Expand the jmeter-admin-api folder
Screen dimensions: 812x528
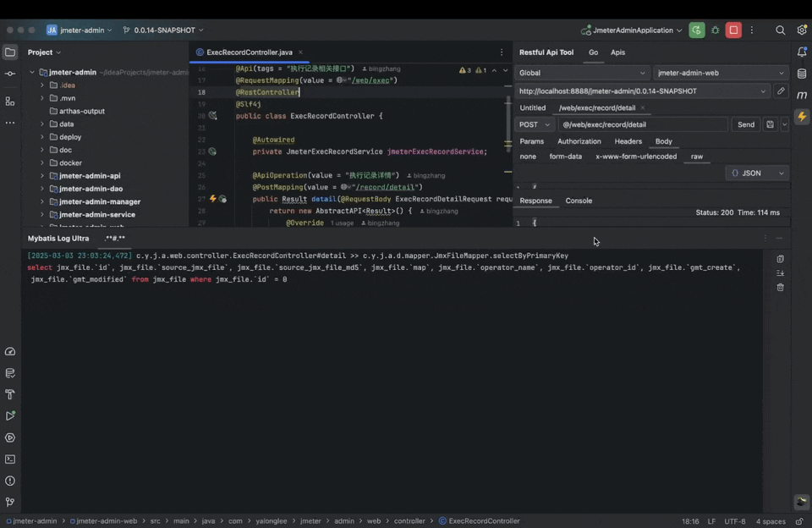click(41, 175)
